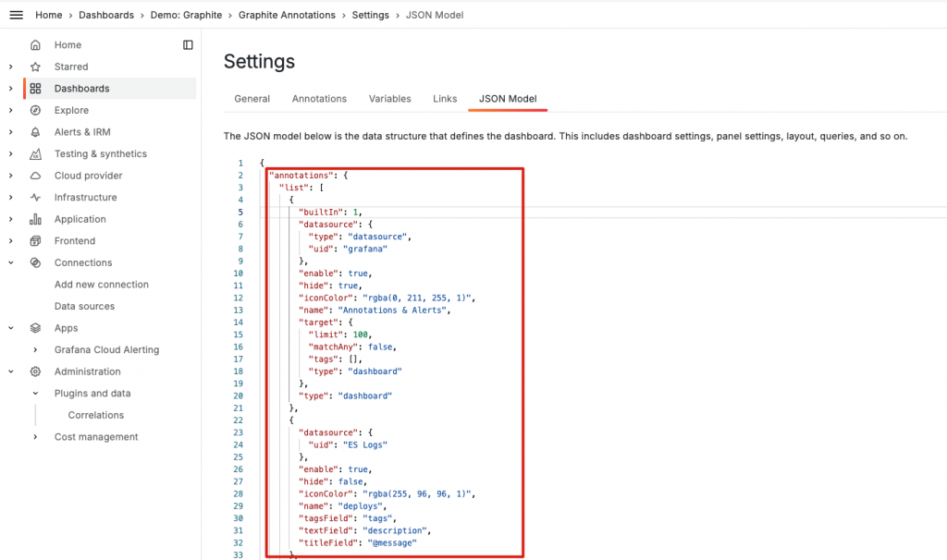
Task: Switch to the Annotations tab
Action: pyautogui.click(x=319, y=99)
